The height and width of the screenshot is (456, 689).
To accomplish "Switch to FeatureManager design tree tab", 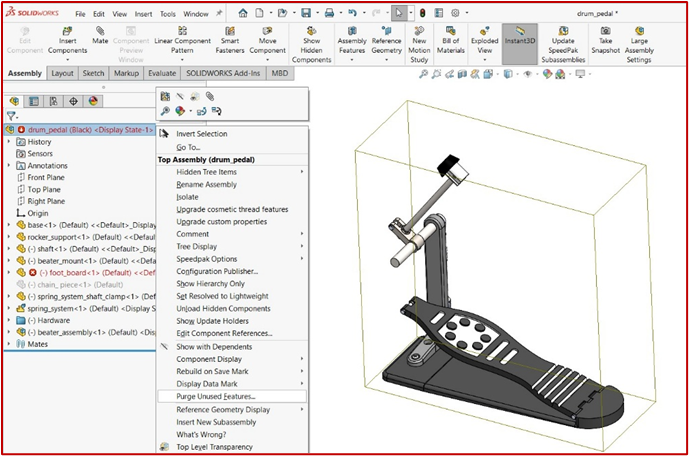I will 14,101.
